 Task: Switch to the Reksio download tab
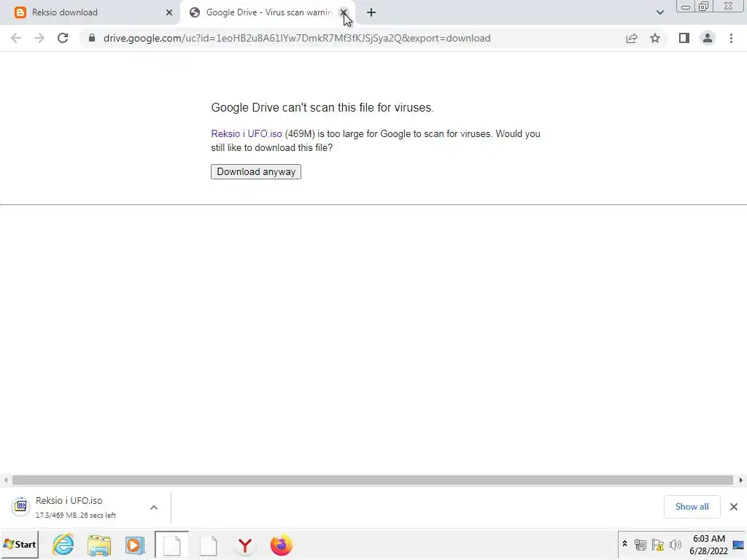[x=90, y=12]
